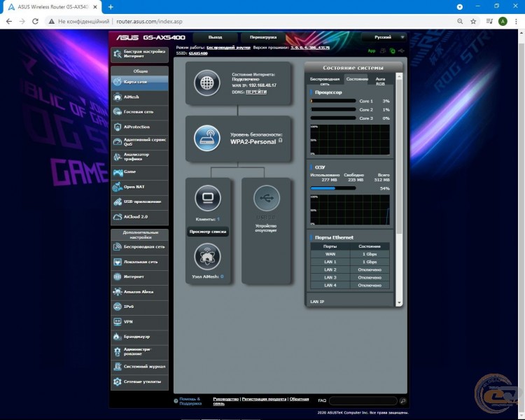Switch to the Wireless network tab
Image resolution: width=525 pixels, height=420 pixels.
click(x=324, y=81)
